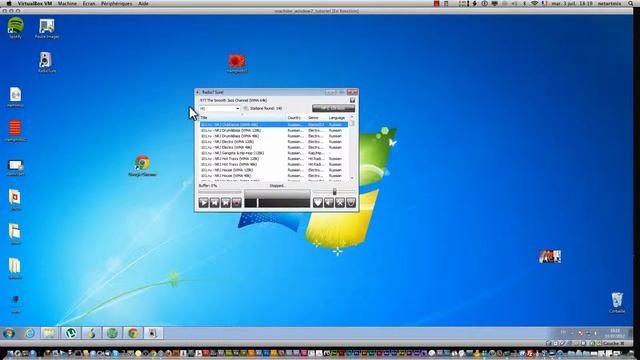
Task: Click the photo thumbnail icon on the right of the desktop
Action: [549, 257]
